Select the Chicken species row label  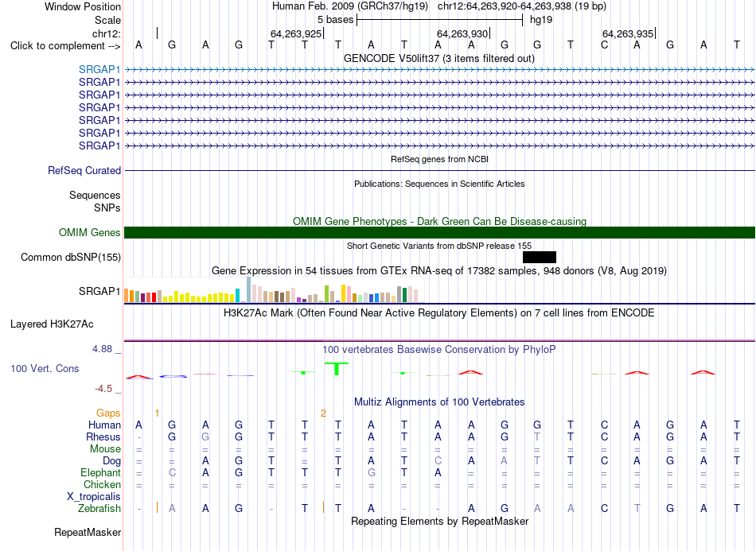coord(102,484)
